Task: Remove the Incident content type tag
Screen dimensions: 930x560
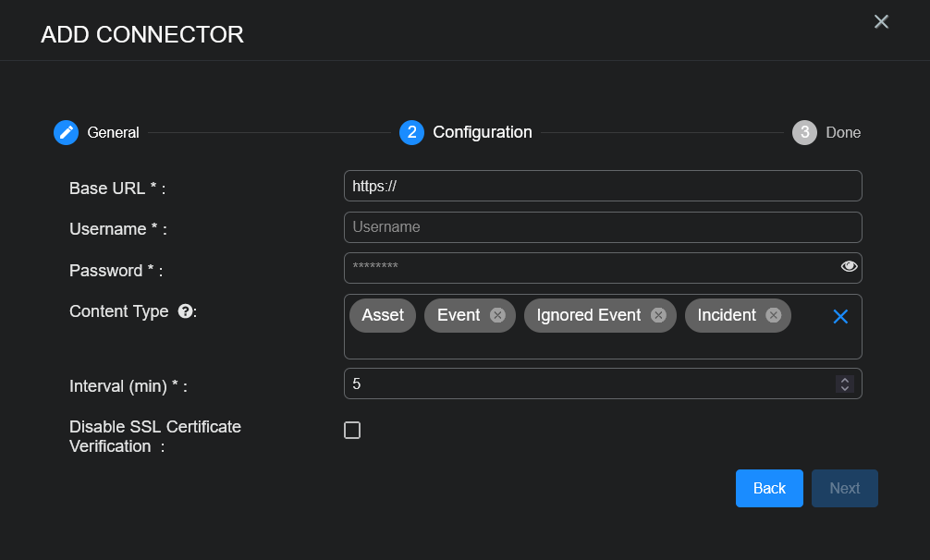Action: [773, 315]
